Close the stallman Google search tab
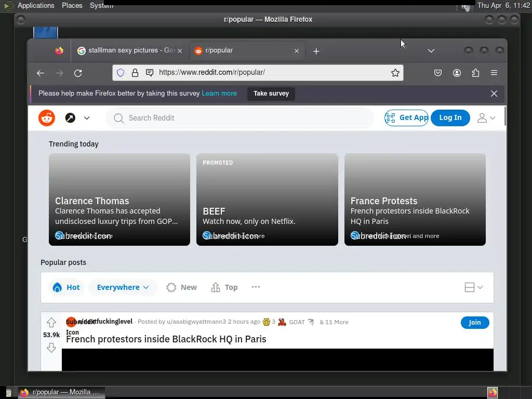 click(180, 51)
